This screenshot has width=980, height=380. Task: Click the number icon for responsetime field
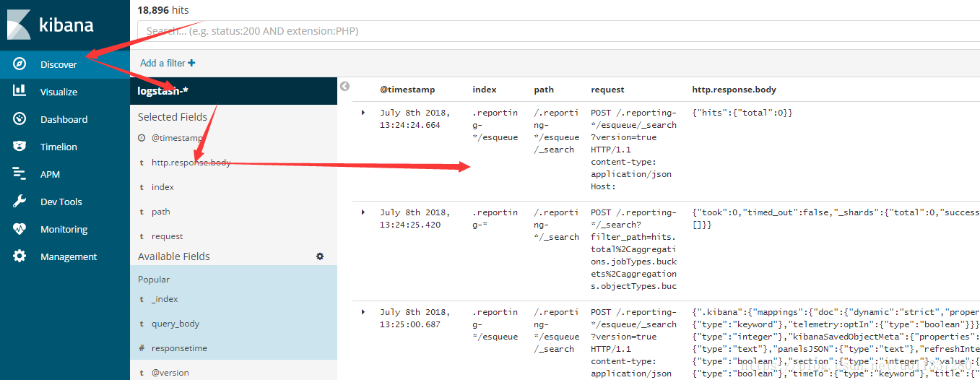click(142, 348)
